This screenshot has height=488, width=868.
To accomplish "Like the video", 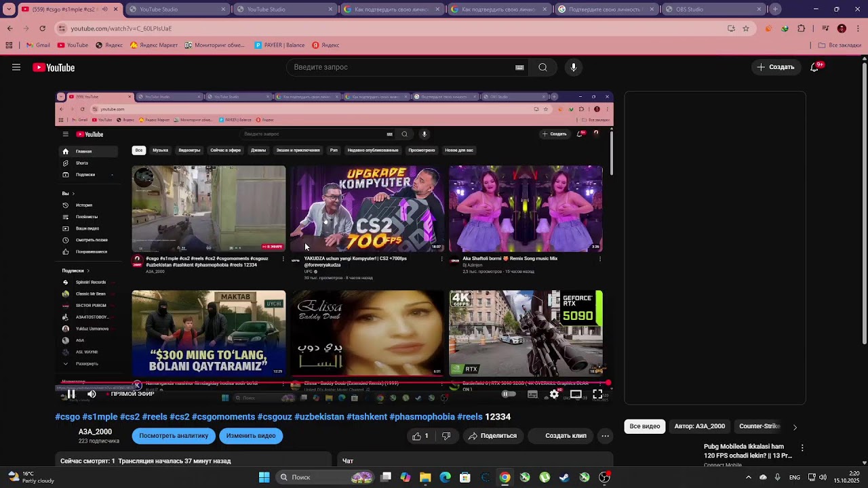I will pyautogui.click(x=421, y=436).
